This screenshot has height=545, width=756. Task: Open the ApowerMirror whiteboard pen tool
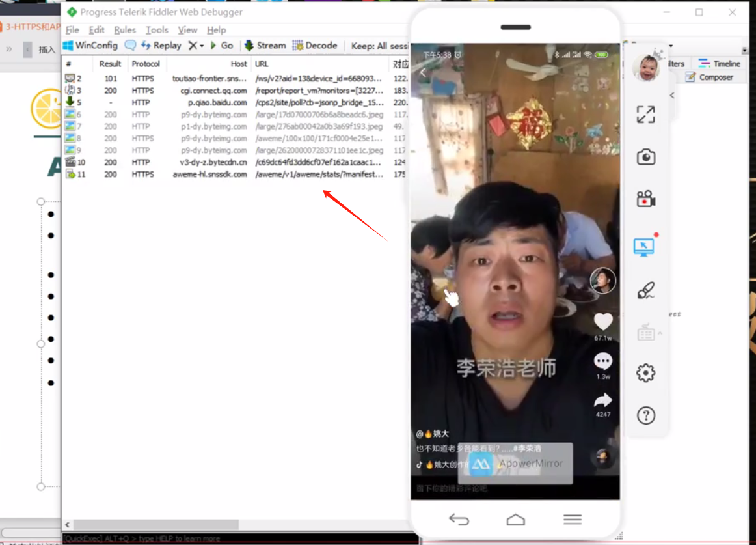[645, 290]
